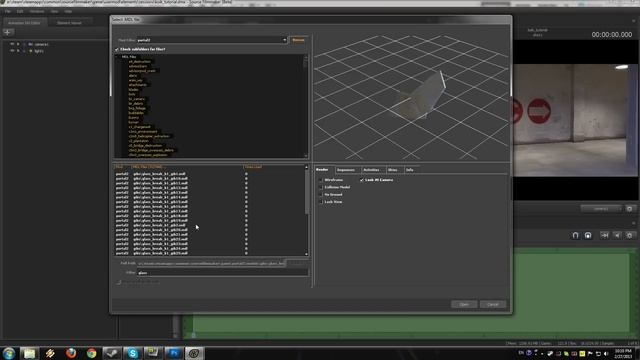Open Skype from the taskbar
Screen dimensions: 640x360
coord(133,353)
